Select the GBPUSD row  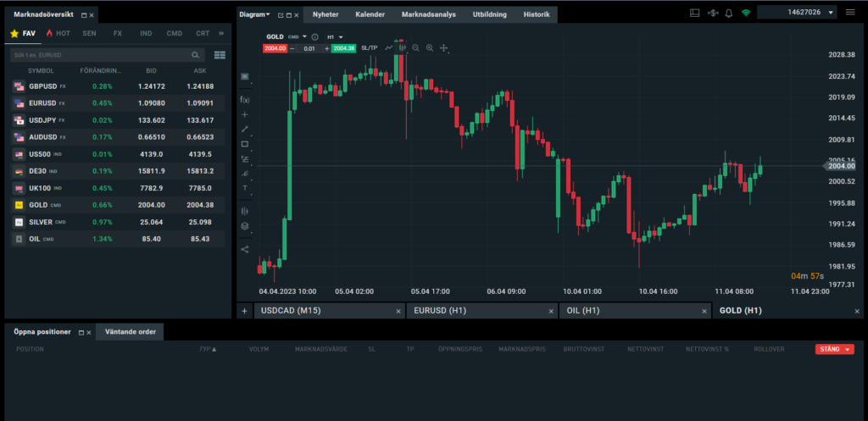[117, 86]
